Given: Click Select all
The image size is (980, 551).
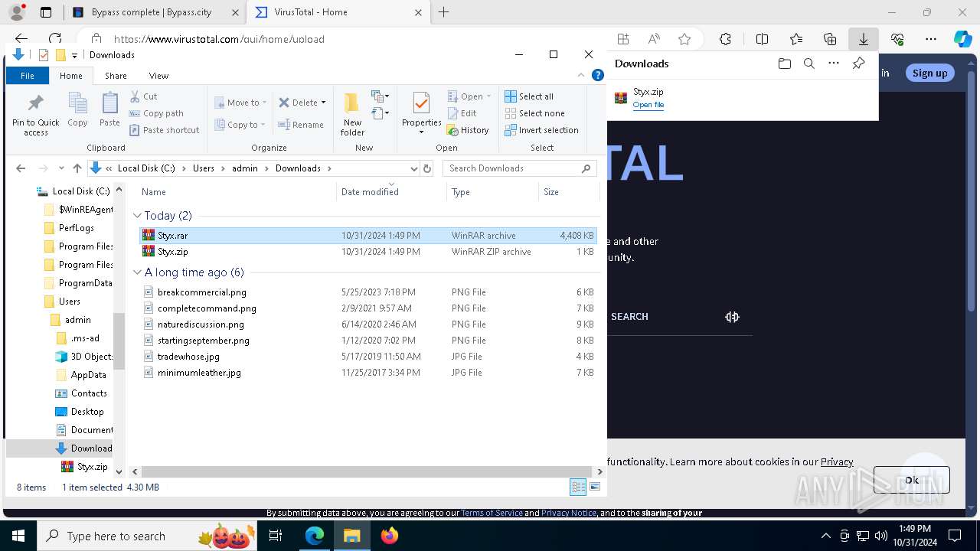Looking at the screenshot, I should 529,96.
